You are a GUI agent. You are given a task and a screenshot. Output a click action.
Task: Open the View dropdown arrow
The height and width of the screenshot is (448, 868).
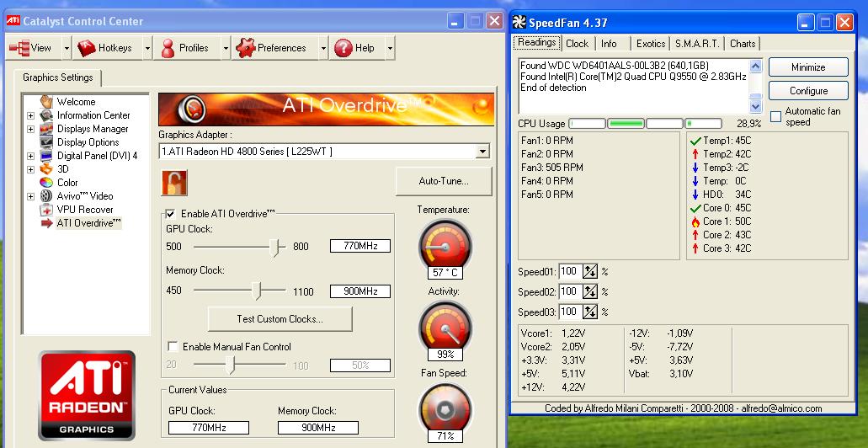[67, 49]
